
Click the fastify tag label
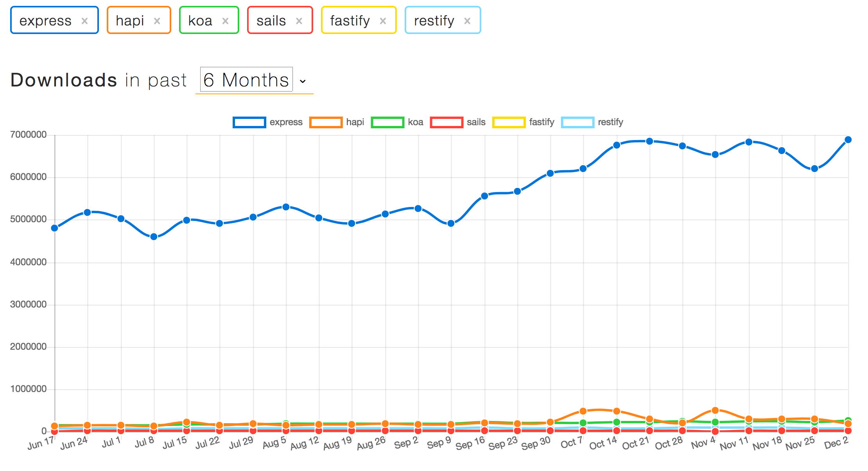350,21
